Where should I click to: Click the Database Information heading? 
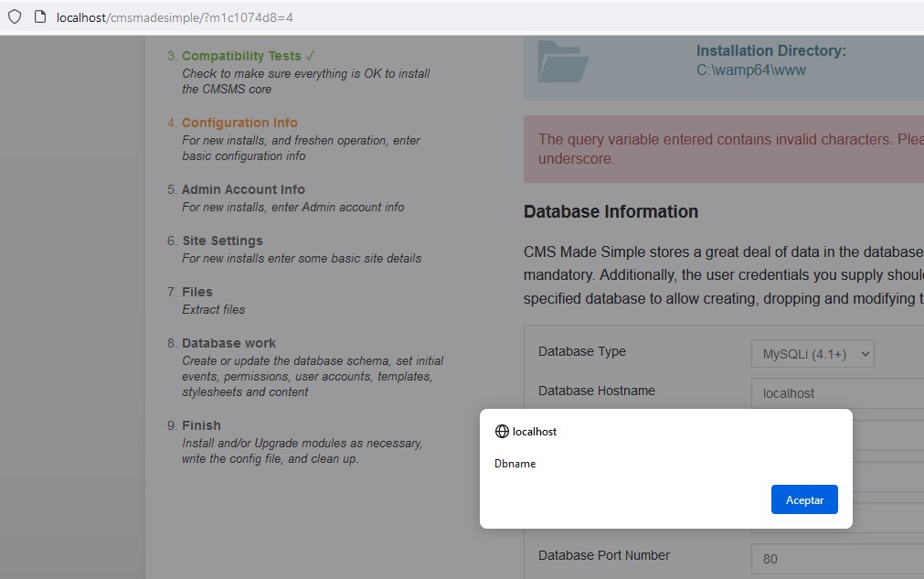coord(611,211)
